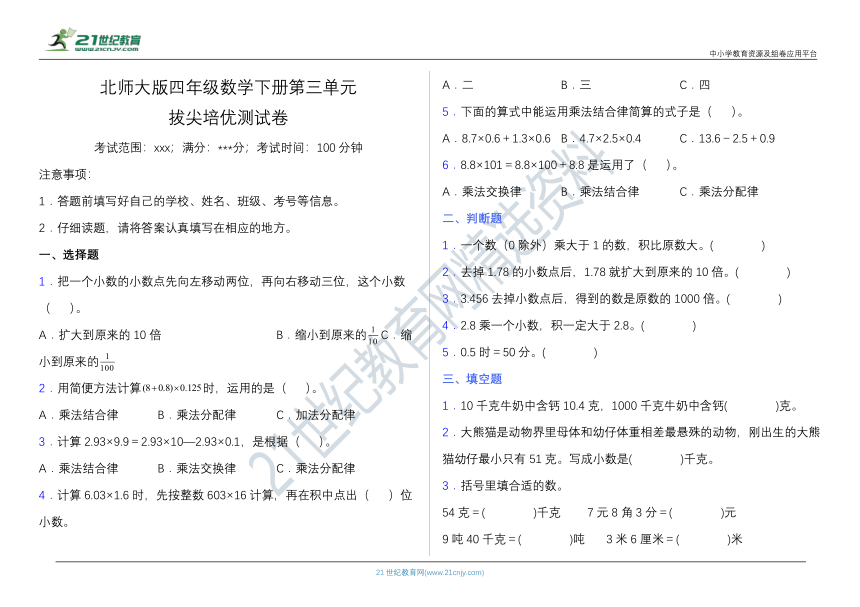The width and height of the screenshot is (860, 607).
Task: Choose option B．三
Action: [576, 85]
